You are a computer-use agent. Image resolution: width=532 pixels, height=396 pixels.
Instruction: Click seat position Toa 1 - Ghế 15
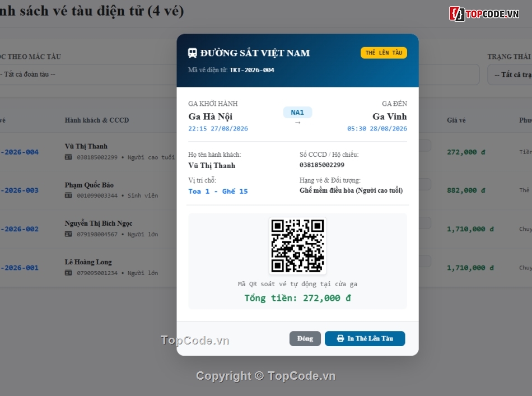click(218, 192)
